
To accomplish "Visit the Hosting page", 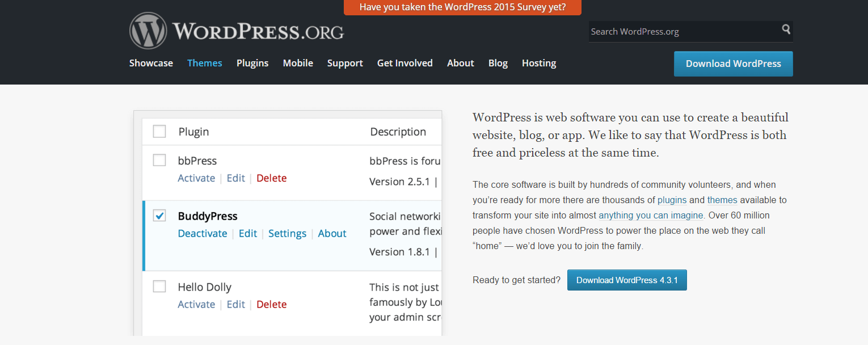I will pyautogui.click(x=539, y=63).
